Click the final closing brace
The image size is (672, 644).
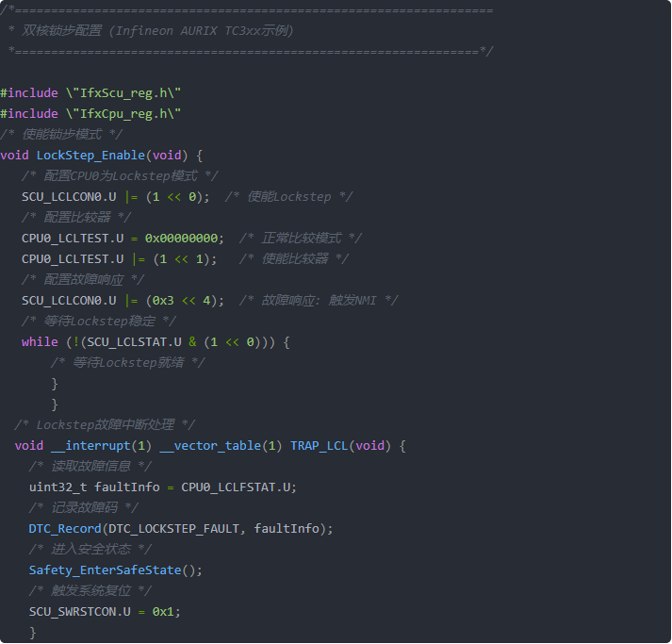(33, 633)
